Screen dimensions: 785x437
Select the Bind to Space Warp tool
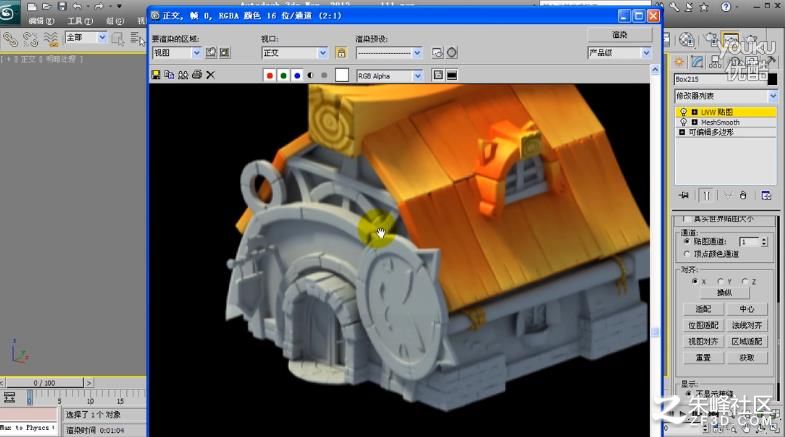(51, 39)
